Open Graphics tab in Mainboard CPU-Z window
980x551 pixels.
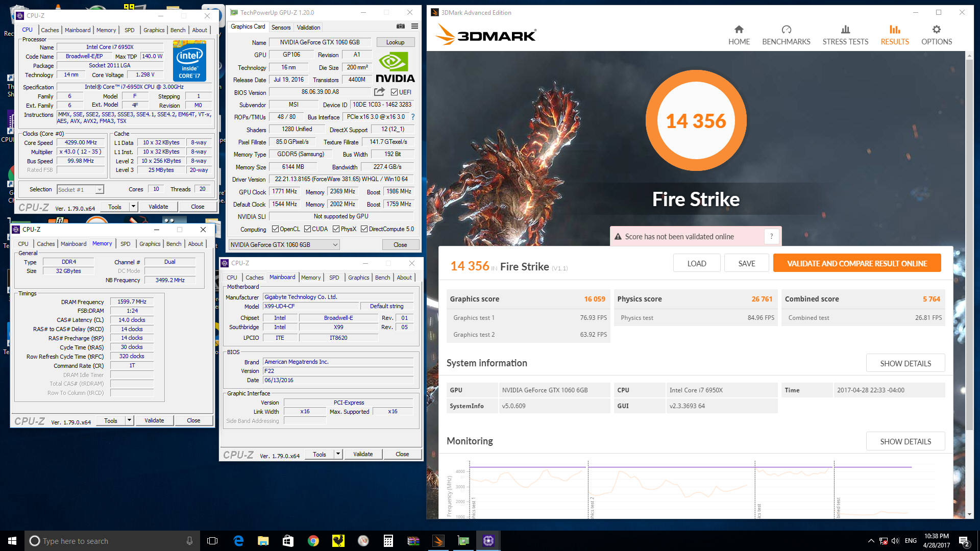coord(358,278)
